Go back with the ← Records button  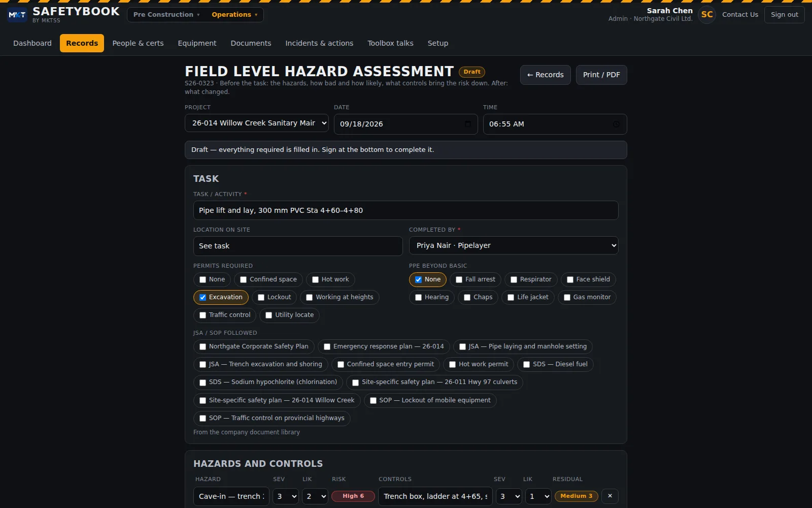pos(546,75)
